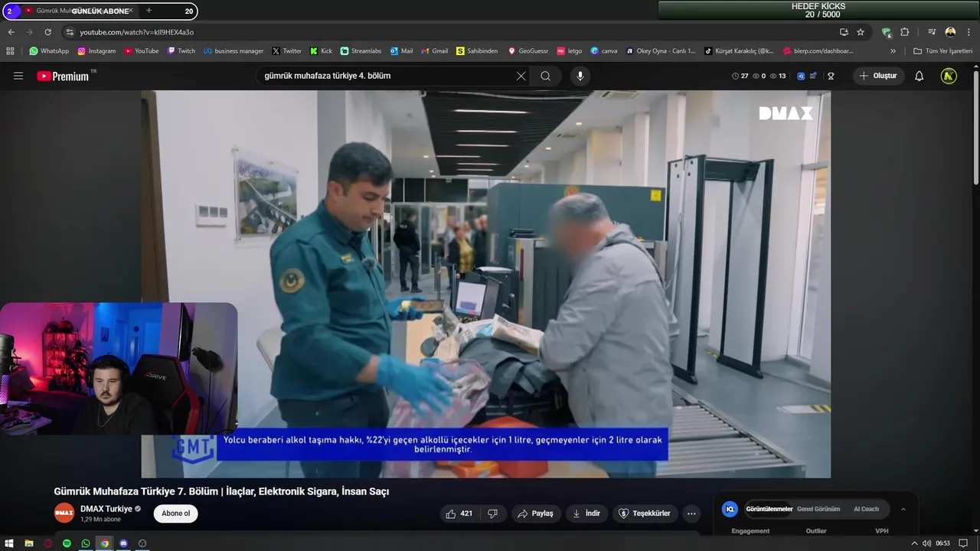This screenshot has width=980, height=551.
Task: View site information icon in address bar
Action: [69, 32]
